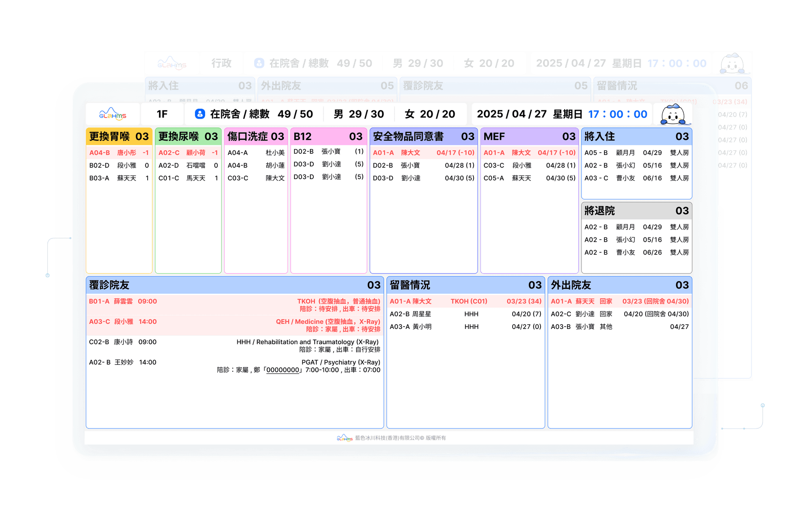Open the 傷口洗症 panel header

point(256,136)
